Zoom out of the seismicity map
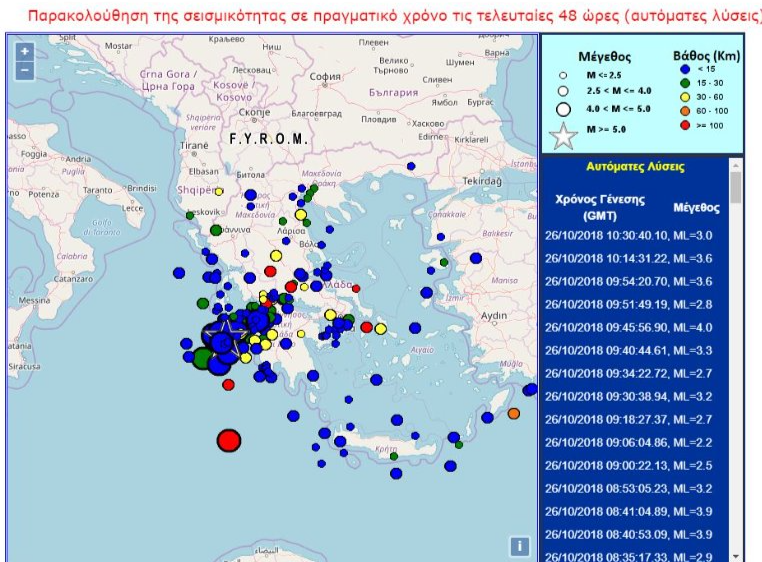Screen dimensions: 762x562 [x=25, y=70]
